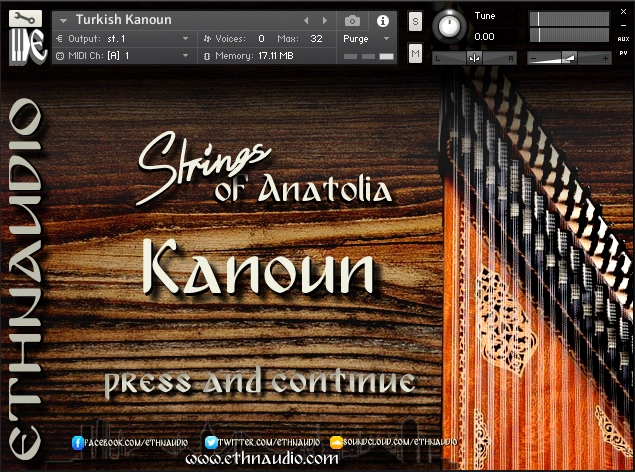
Task: Click the upper output level meter
Action: 569,19
